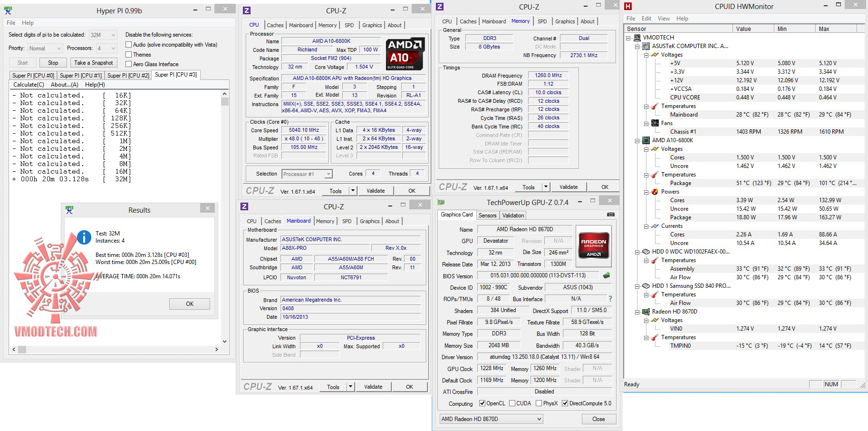Click Validate in the CPU-Z Mainboard window
This screenshot has width=868, height=431.
pos(373,387)
